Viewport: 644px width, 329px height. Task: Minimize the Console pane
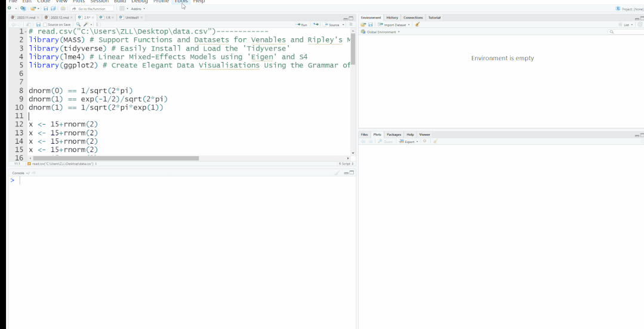pyautogui.click(x=346, y=173)
